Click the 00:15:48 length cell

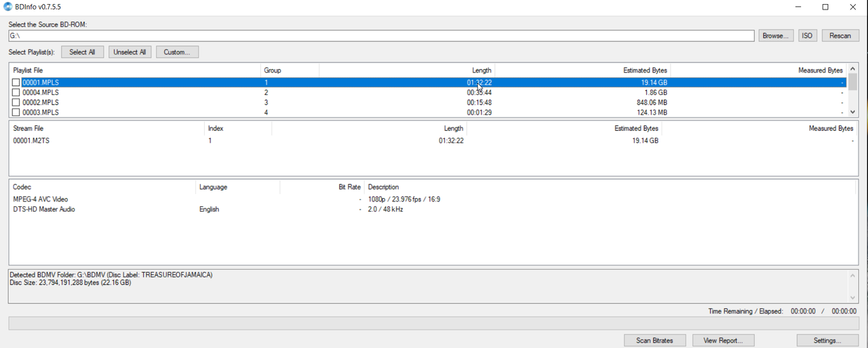click(479, 102)
